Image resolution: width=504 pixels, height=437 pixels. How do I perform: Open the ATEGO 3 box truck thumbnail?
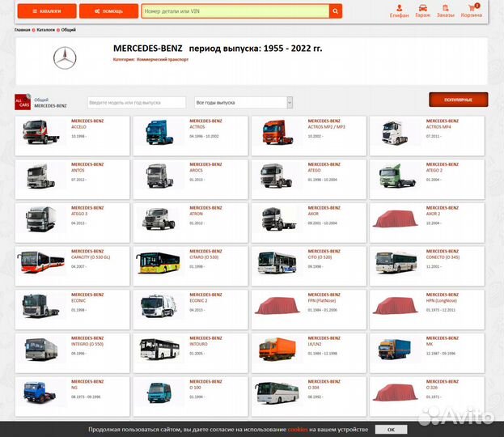(x=41, y=219)
